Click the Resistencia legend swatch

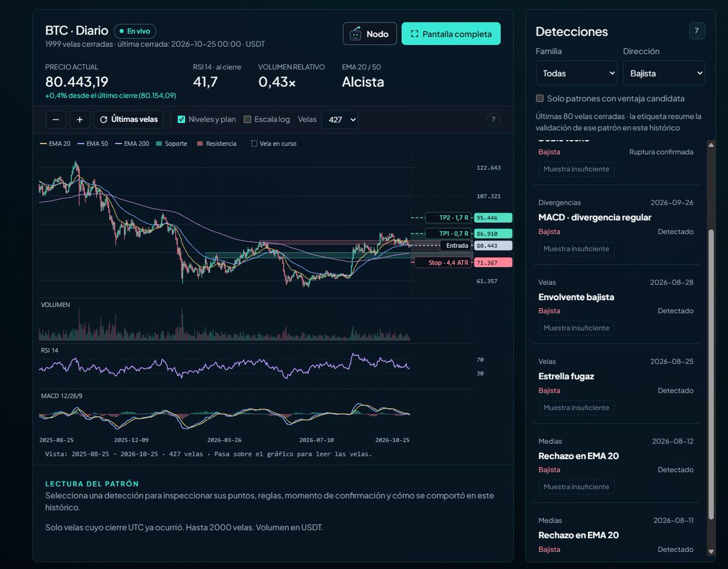click(200, 144)
